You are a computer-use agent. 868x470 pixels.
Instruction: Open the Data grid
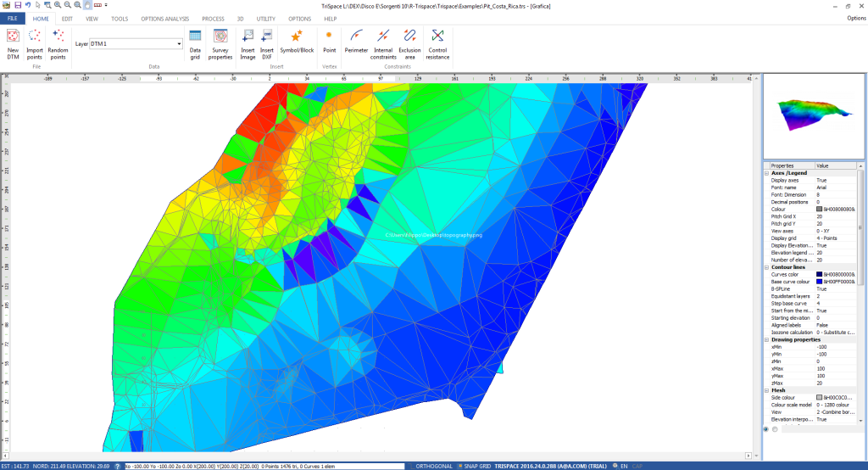point(195,42)
